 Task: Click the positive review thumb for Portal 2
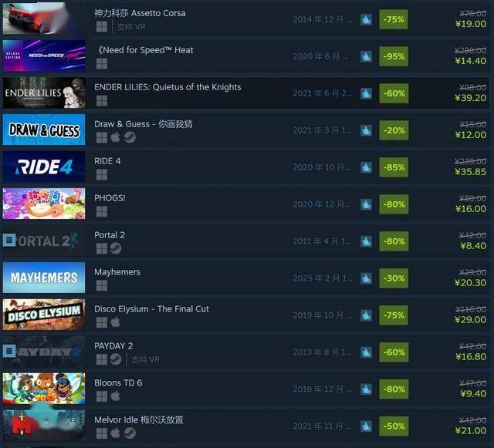tap(366, 241)
